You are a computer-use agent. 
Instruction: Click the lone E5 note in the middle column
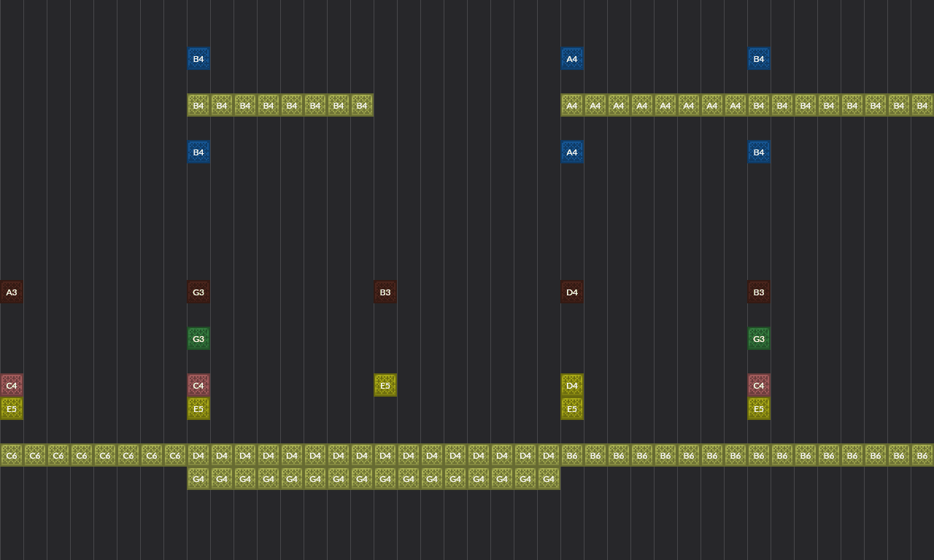tap(385, 385)
